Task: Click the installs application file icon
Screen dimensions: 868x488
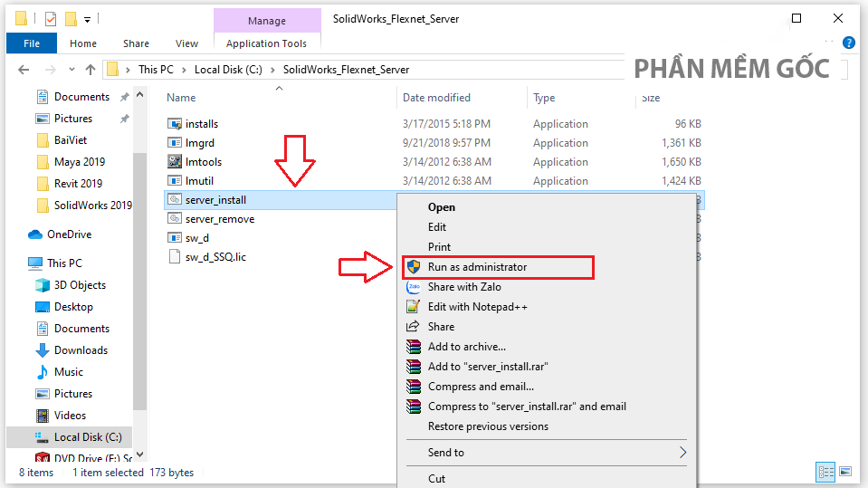Action: [x=175, y=123]
